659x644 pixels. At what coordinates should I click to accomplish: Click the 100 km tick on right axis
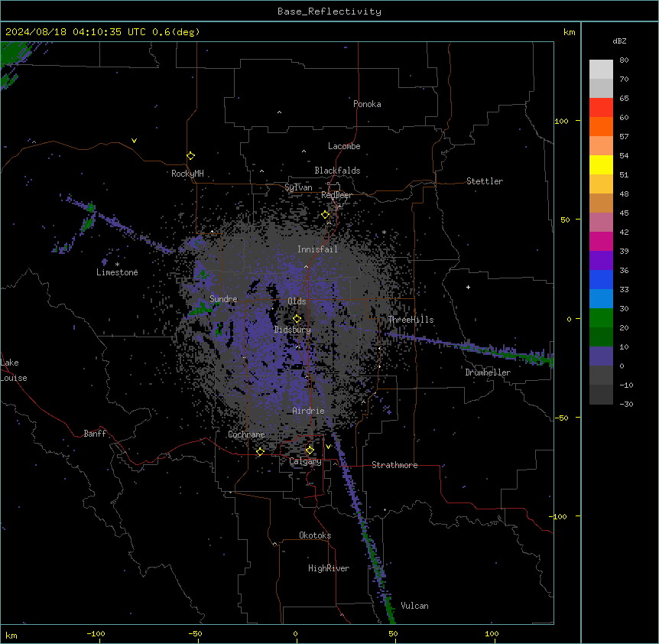point(561,121)
